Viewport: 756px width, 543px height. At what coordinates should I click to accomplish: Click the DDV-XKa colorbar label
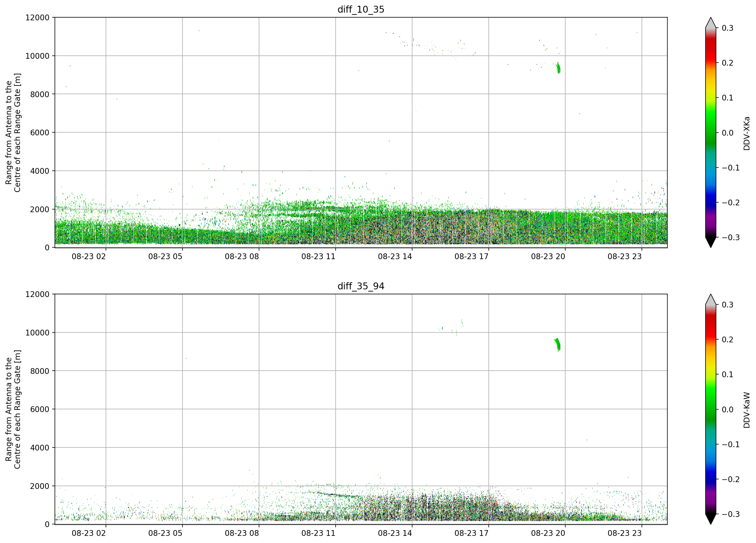click(747, 133)
